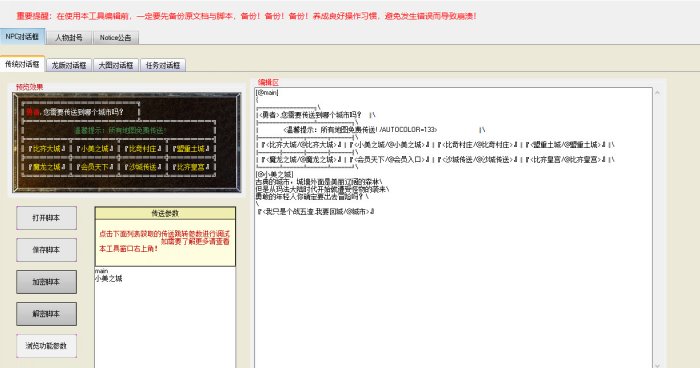
Task: Switch to the NPC对话框 tab
Action: point(22,37)
